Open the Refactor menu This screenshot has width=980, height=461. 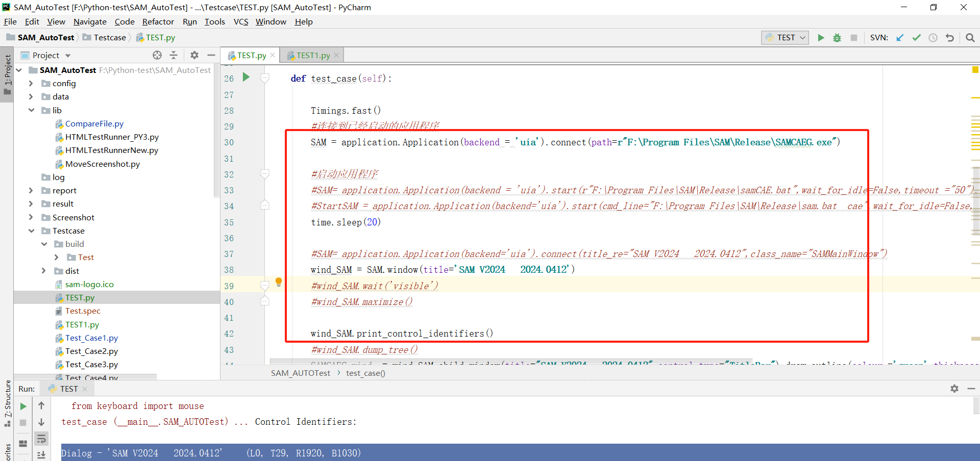[158, 21]
